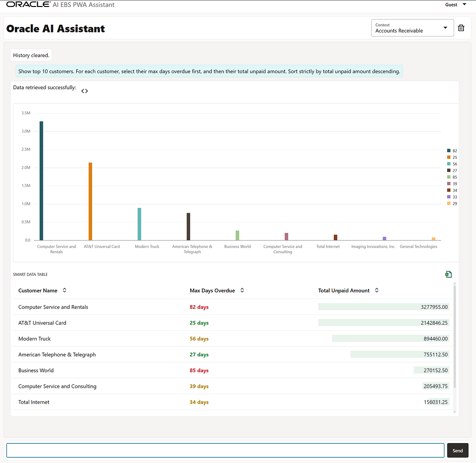The image size is (476, 463).
Task: Toggle the legend entry 29
Action: (x=452, y=204)
